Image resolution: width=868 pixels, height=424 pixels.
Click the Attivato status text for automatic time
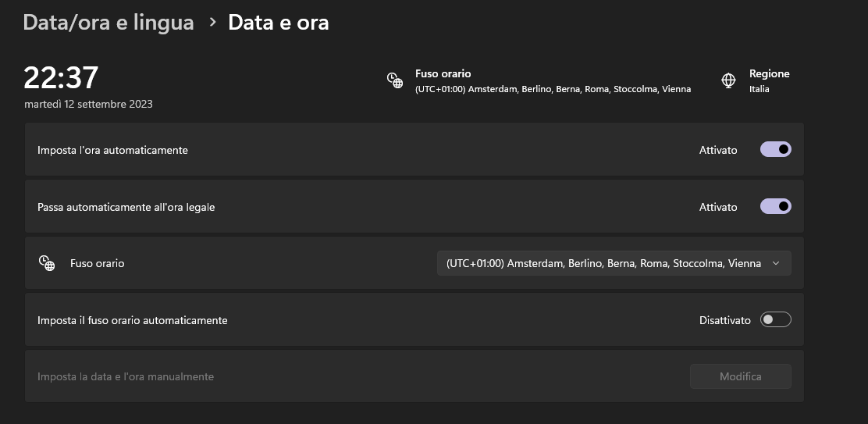[x=717, y=150]
